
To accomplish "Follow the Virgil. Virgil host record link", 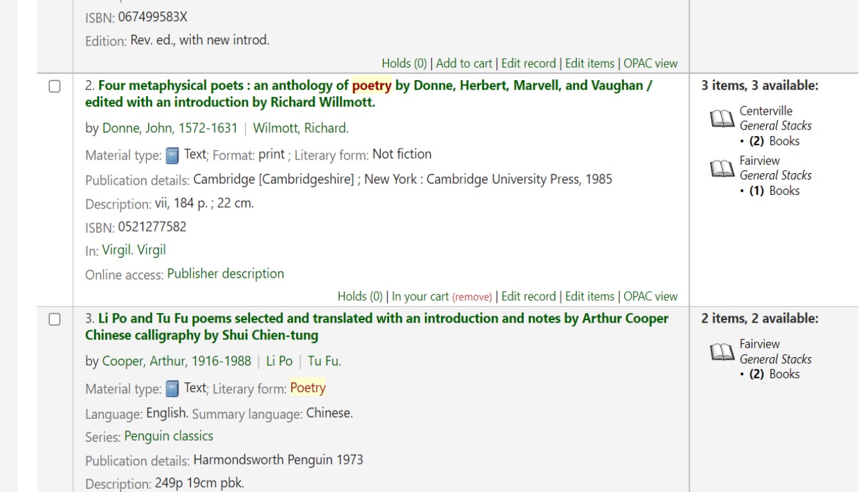I will click(133, 250).
